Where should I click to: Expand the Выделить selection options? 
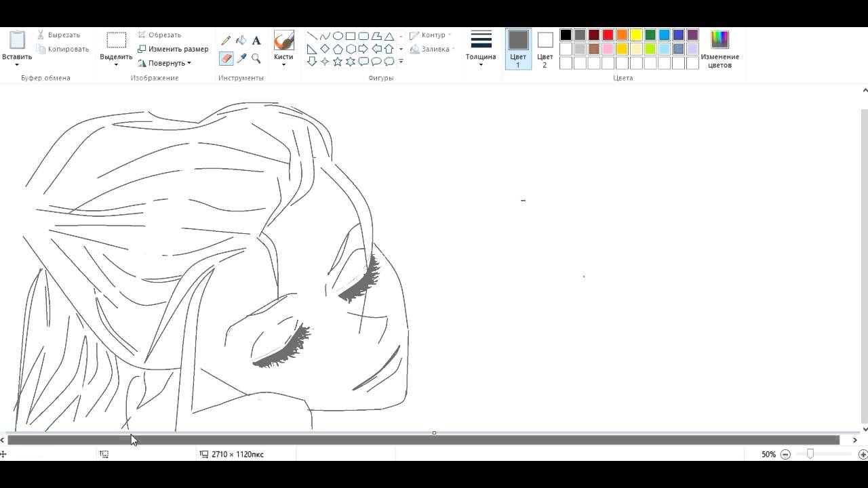(x=116, y=65)
